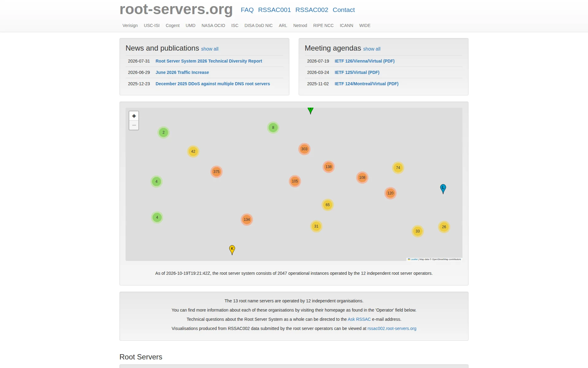Go to RSSAC002 in the header

(312, 10)
